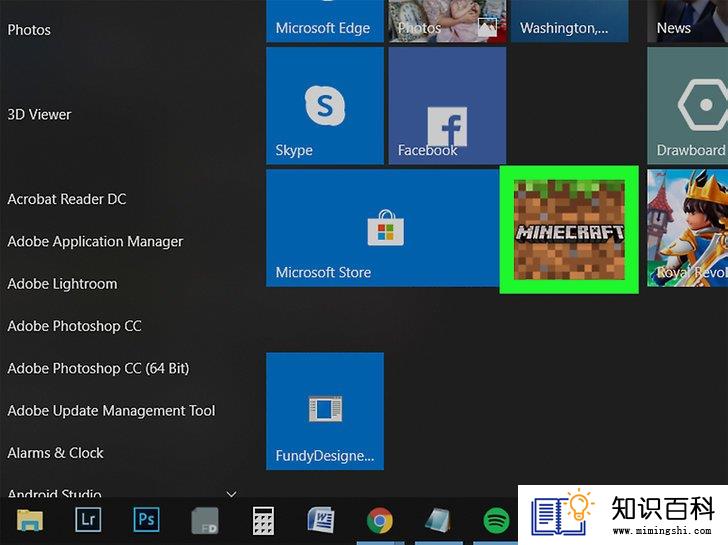Open Adobe Photoshop CC list entry
728x545 pixels.
tap(74, 326)
